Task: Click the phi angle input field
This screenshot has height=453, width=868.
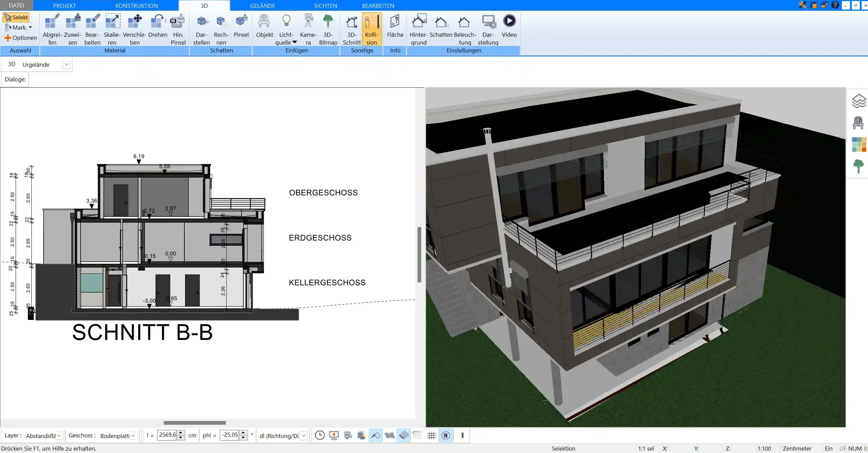Action: click(x=228, y=435)
